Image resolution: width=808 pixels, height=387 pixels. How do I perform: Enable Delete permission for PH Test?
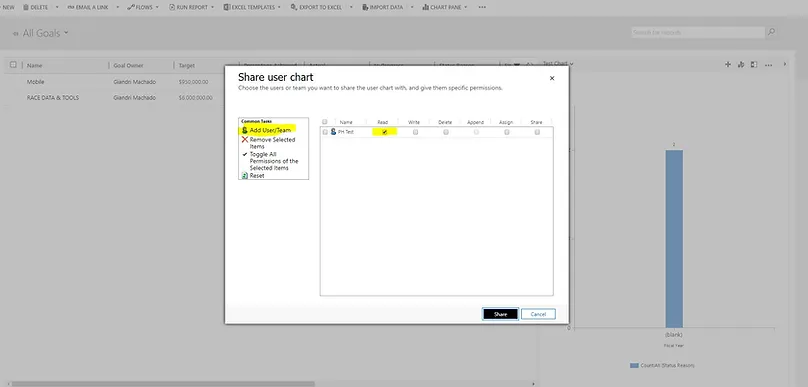click(x=446, y=132)
